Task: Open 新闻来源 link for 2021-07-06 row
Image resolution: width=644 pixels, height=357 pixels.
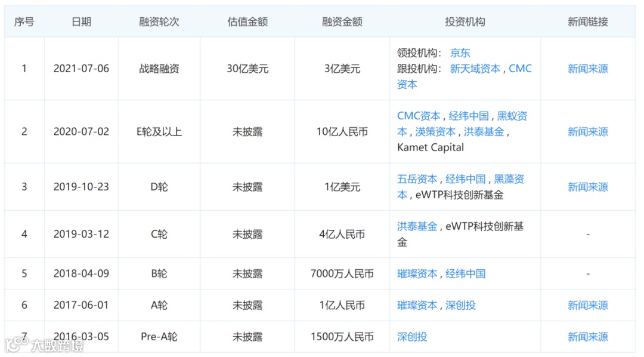Action: click(x=588, y=69)
